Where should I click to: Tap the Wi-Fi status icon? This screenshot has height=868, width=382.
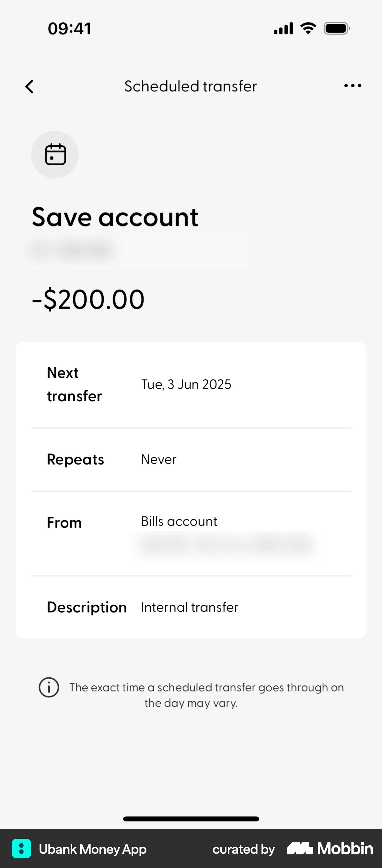(x=308, y=28)
